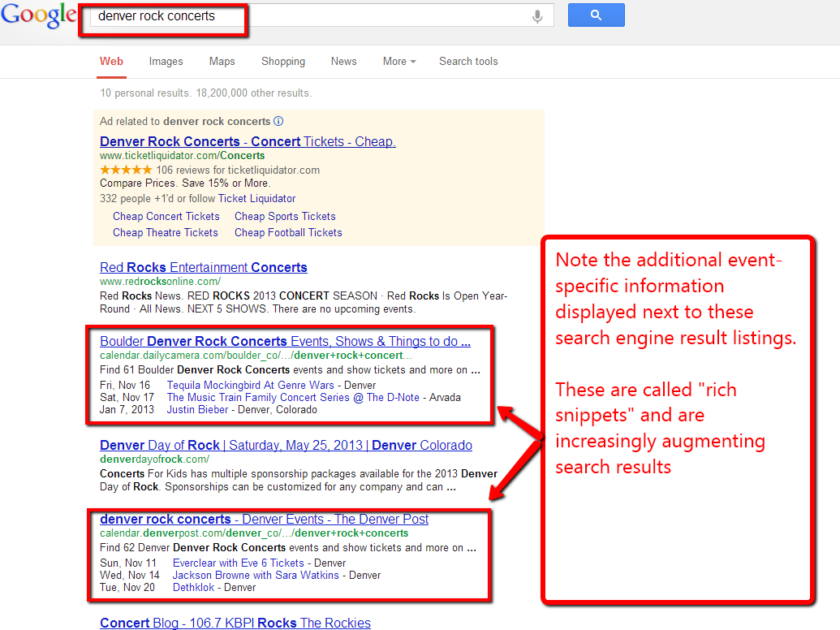840x630 pixels.
Task: Open the Concert Blog 106.7 KBPI result
Action: [235, 623]
